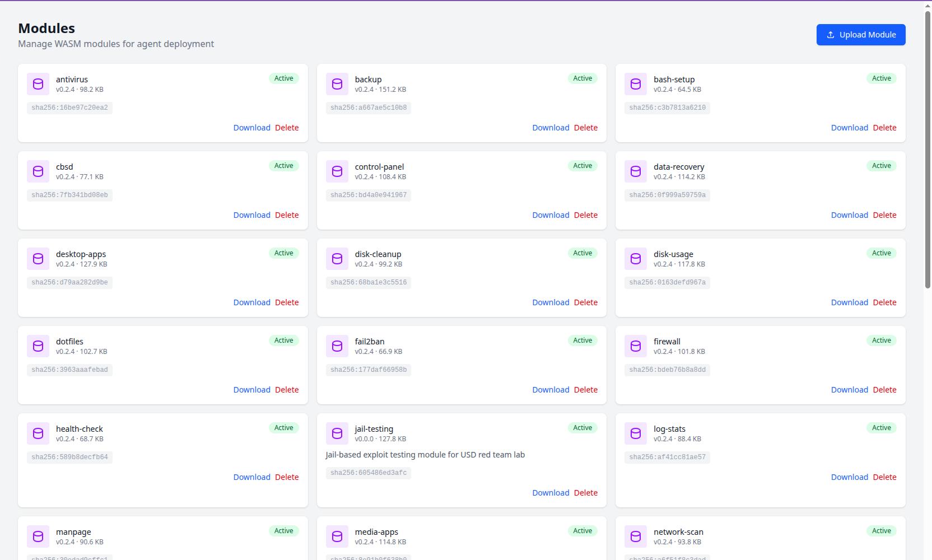Screen dimensions: 932x560
Task: Click the sha256 hash of disk-cleanup
Action: pos(369,282)
